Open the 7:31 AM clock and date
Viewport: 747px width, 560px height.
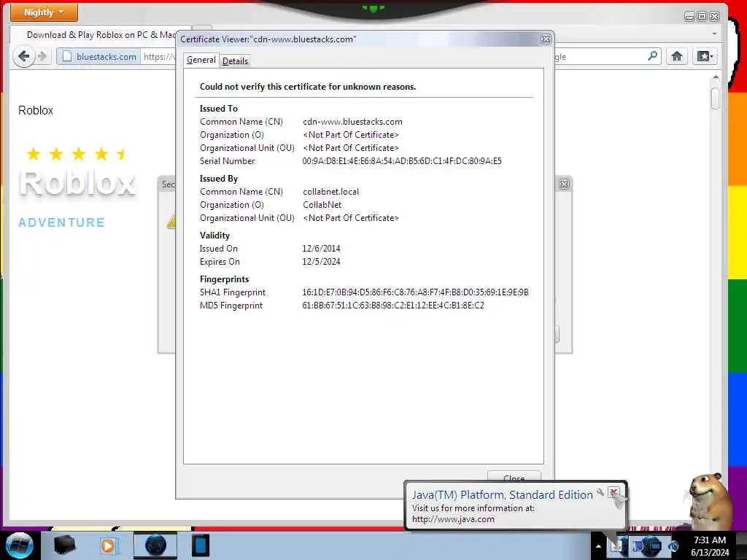coord(710,546)
